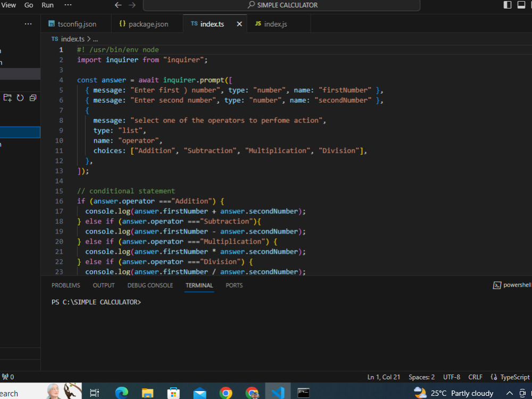Toggle the bottom panel layout icon
Image resolution: width=532 pixels, height=399 pixels.
[521, 5]
